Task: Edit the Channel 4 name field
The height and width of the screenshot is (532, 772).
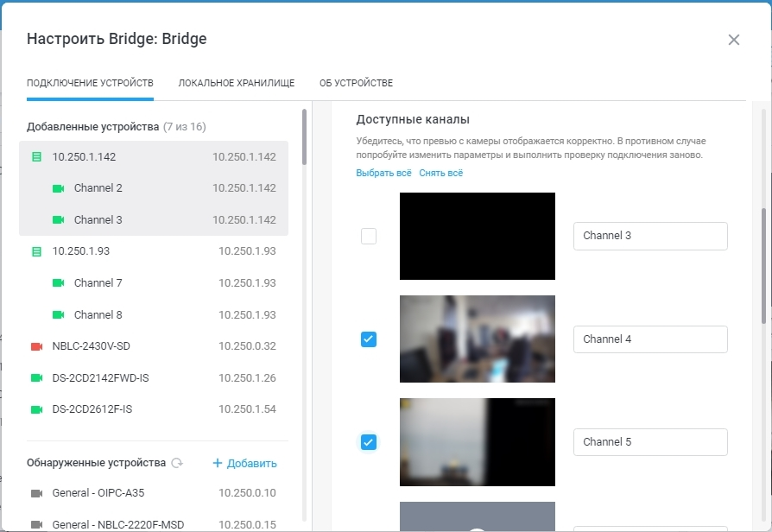Action: [650, 339]
